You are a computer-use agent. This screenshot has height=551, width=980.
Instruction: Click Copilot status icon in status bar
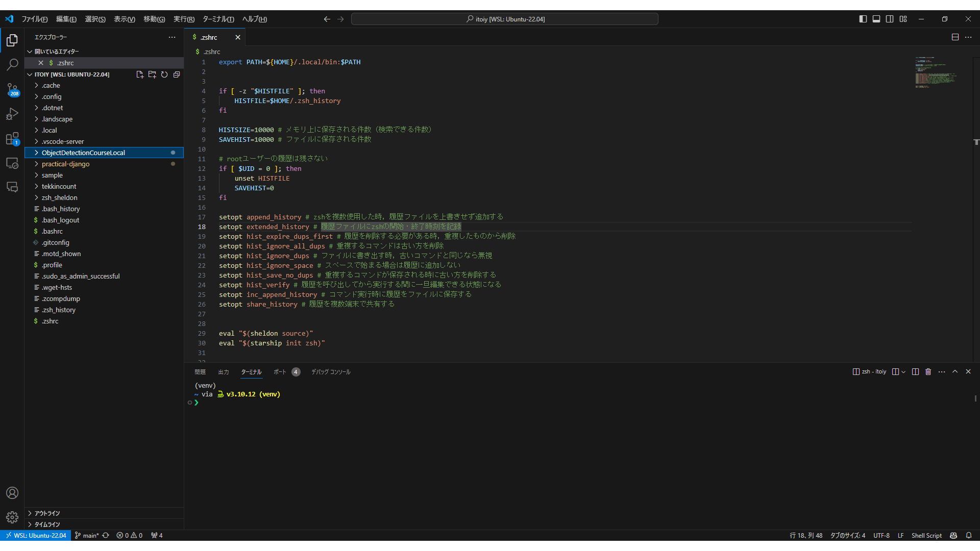[x=953, y=536]
